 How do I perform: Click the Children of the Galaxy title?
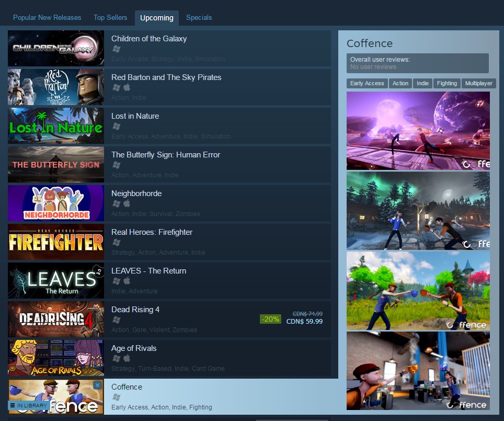click(149, 39)
